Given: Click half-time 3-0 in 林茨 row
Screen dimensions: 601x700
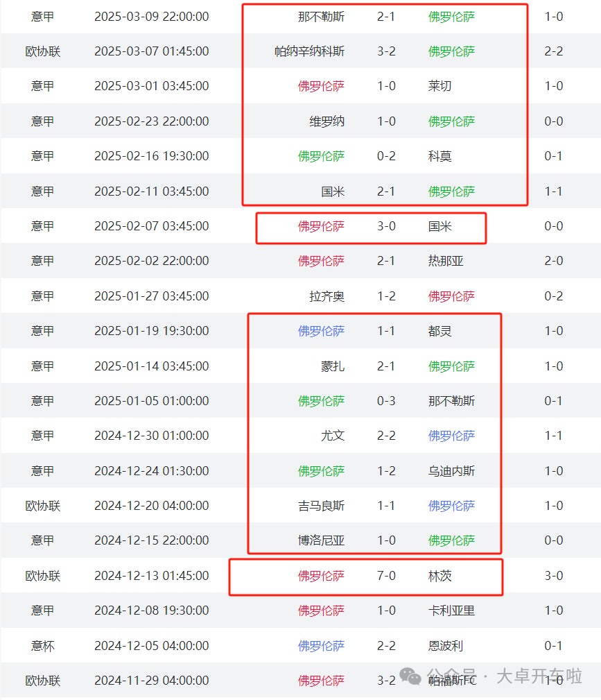Looking at the screenshot, I should pos(554,576).
